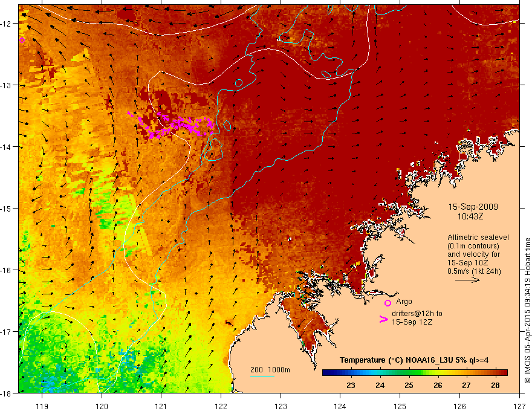This screenshot has height=411, width=532.
Task: Click the 'Argo' legend label
Action: pyautogui.click(x=404, y=302)
